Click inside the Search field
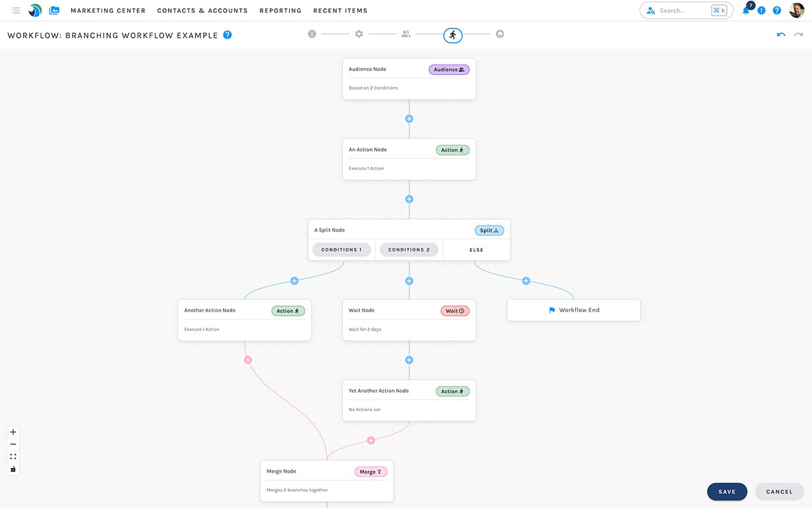 click(x=680, y=10)
